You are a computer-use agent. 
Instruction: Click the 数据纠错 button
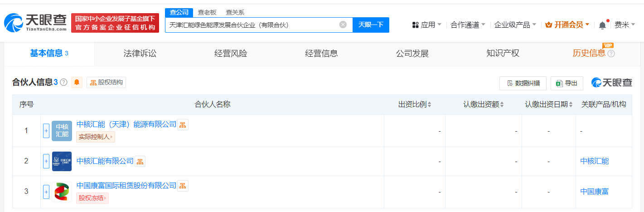[x=523, y=83]
